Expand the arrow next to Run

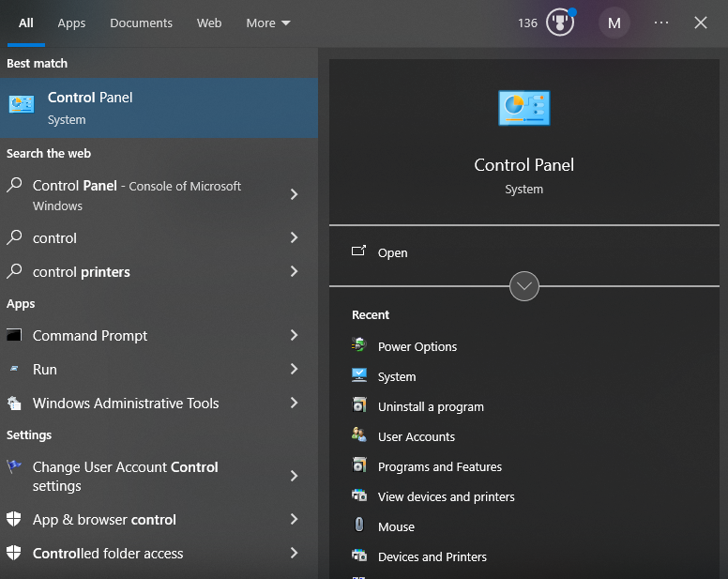(x=294, y=369)
